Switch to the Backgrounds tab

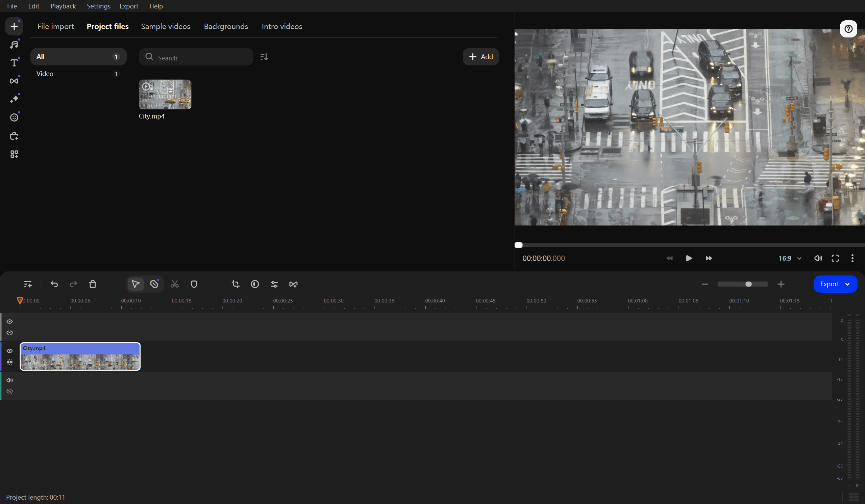pos(226,26)
